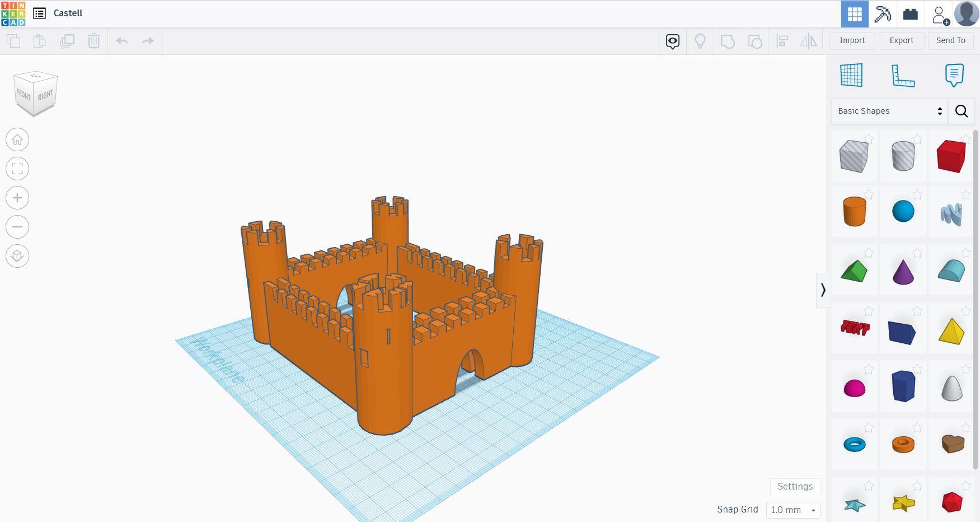
Task: Open the Notes tool
Action: (x=954, y=75)
